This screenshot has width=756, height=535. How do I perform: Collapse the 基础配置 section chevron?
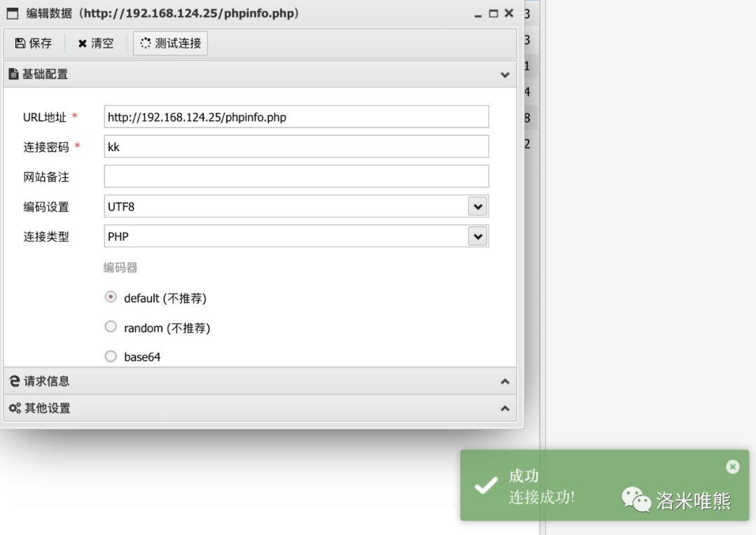point(505,75)
